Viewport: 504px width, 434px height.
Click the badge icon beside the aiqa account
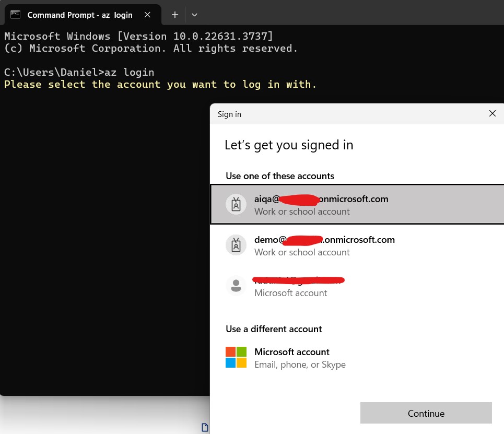(236, 204)
